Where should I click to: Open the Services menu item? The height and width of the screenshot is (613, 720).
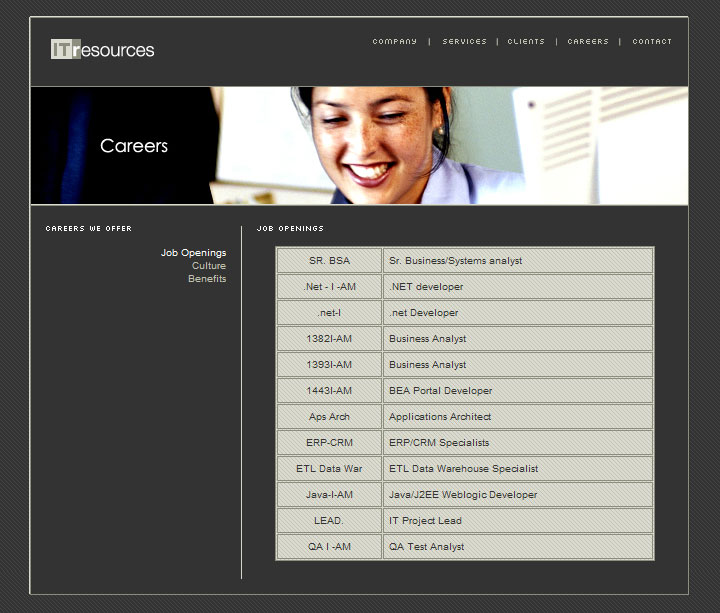point(464,42)
